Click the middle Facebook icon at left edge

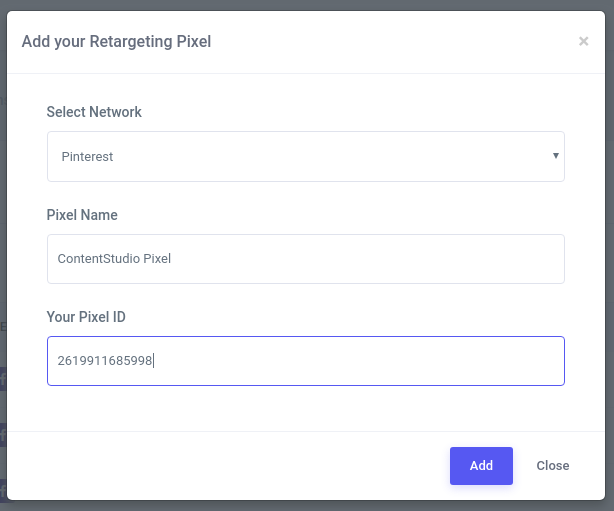(3, 434)
